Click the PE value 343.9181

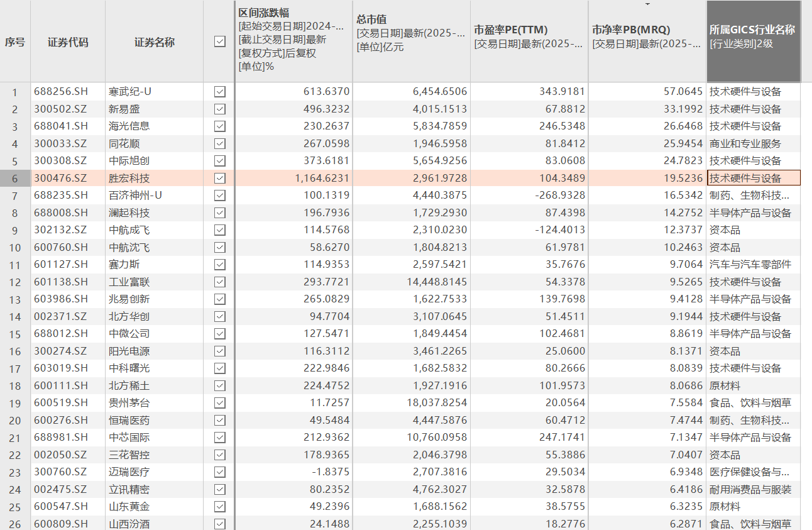(x=562, y=92)
